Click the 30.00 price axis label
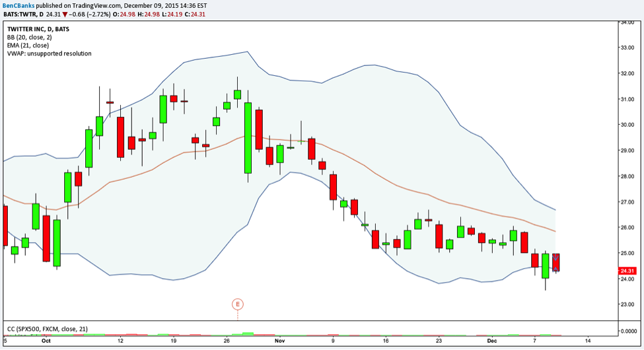The image size is (644, 350). 627,125
